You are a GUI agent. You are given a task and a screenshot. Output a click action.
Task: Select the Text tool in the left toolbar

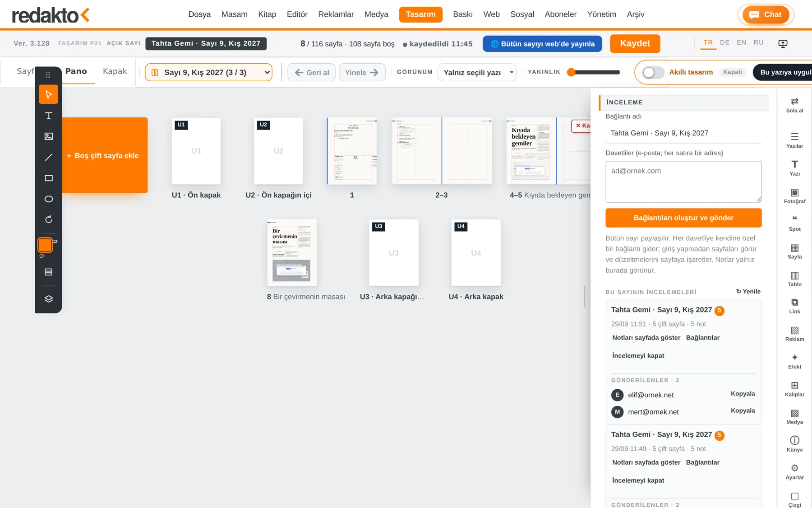pyautogui.click(x=49, y=116)
